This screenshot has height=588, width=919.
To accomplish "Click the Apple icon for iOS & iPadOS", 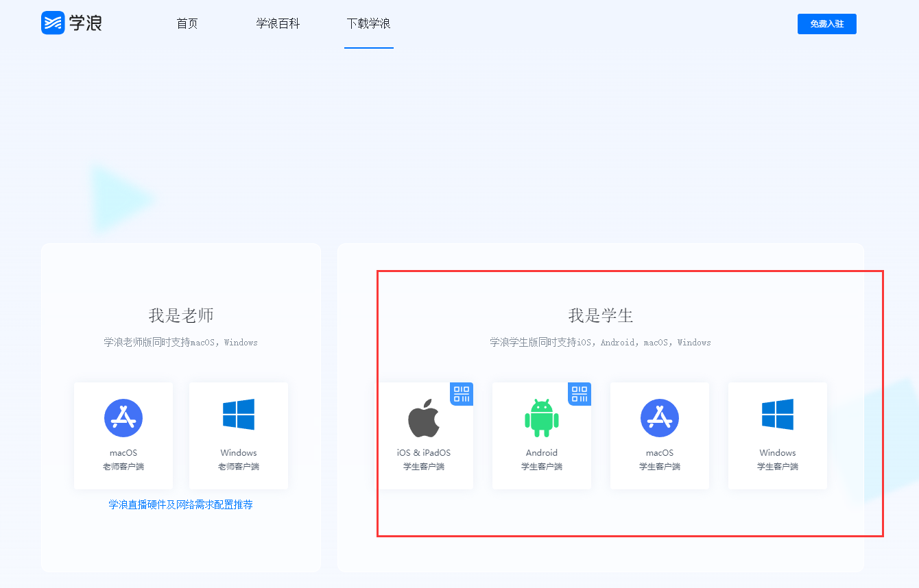I will coord(424,417).
